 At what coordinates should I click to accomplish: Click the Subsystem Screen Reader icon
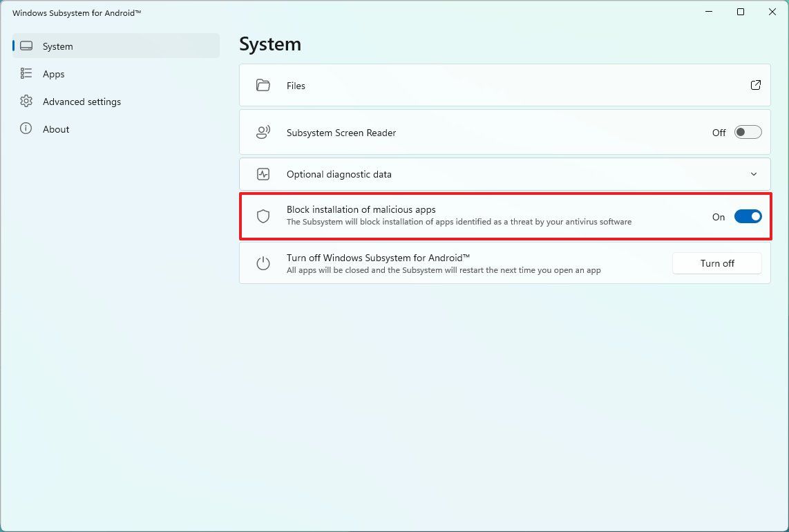[263, 132]
